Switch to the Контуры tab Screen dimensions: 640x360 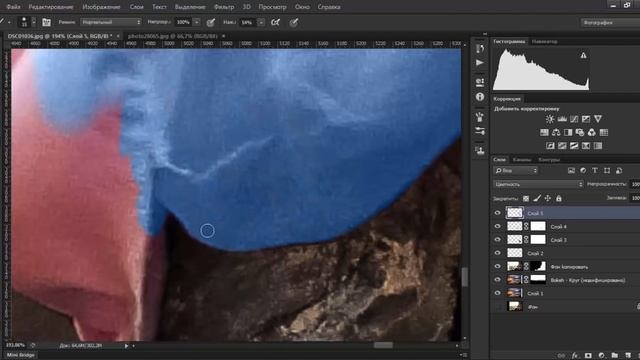[549, 160]
